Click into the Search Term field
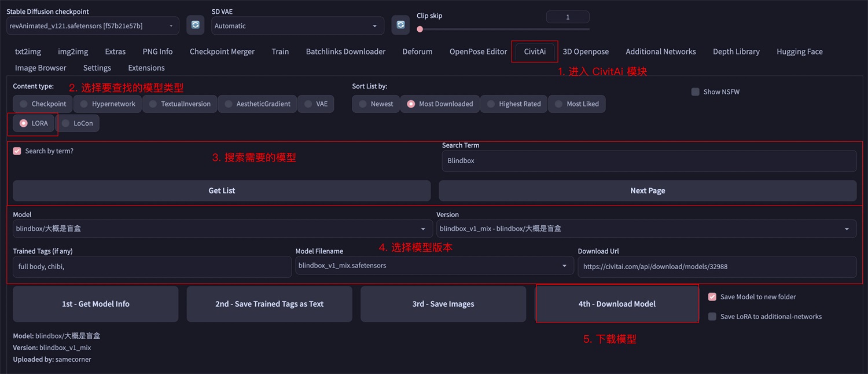 (648, 161)
